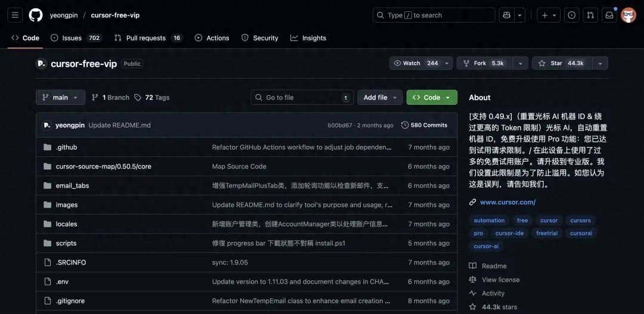Open the issues icon in the header
This screenshot has width=644, height=314.
[571, 15]
